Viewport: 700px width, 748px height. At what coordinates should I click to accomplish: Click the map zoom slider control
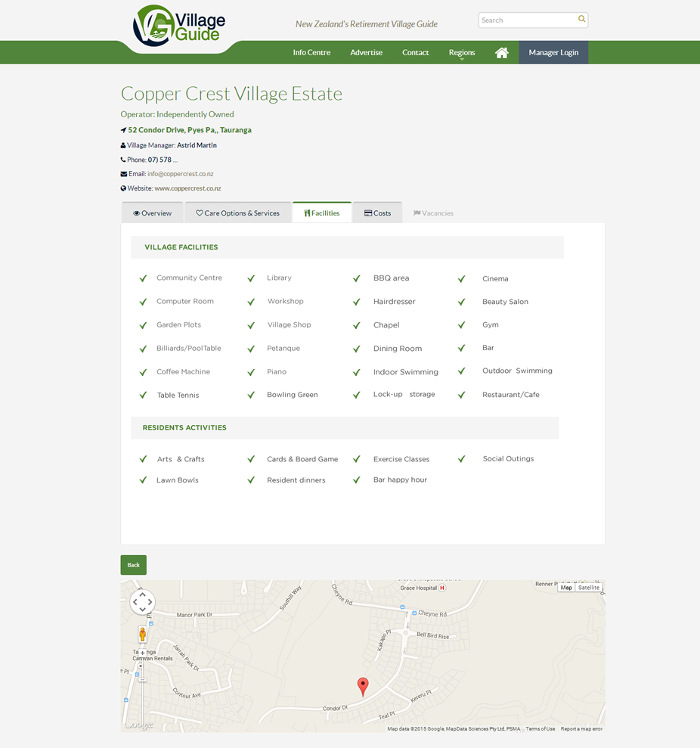point(142,666)
